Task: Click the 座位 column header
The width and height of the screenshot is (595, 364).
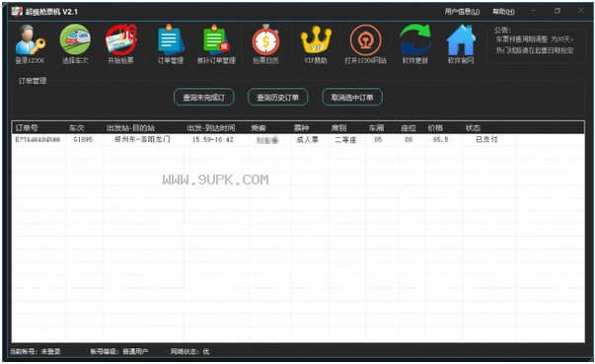Action: point(409,128)
